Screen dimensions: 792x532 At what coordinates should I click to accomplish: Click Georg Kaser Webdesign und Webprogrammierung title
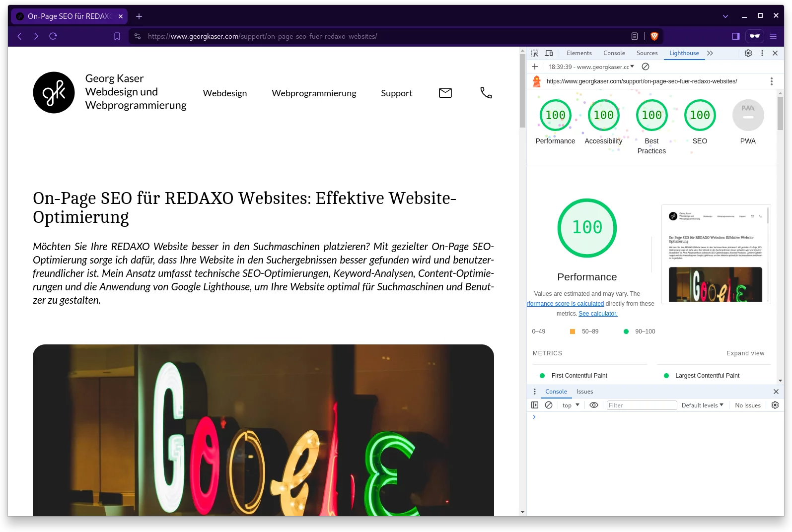(x=136, y=92)
